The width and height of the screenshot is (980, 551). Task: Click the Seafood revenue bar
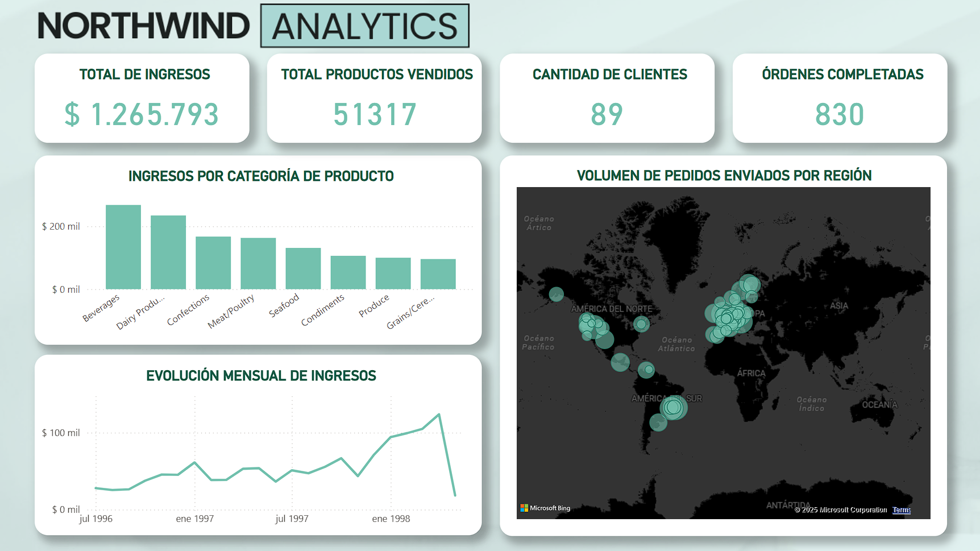pyautogui.click(x=303, y=268)
